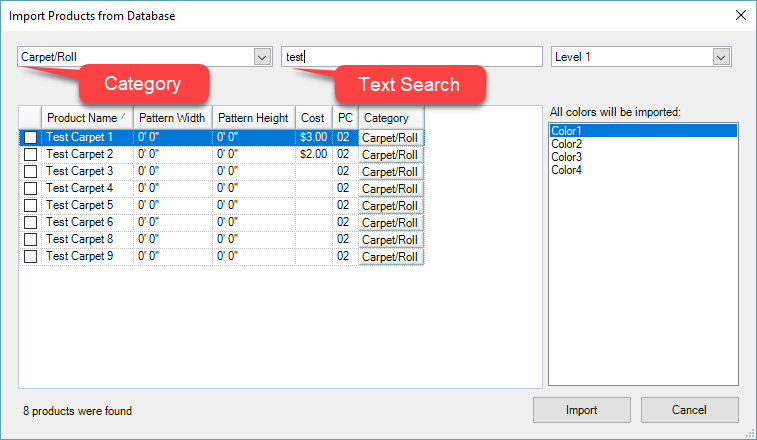Click the Import button
The height and width of the screenshot is (440, 757).
(582, 410)
